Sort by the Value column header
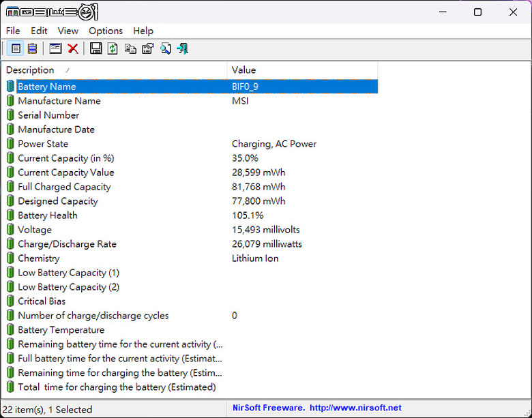532x418 pixels. pos(302,70)
